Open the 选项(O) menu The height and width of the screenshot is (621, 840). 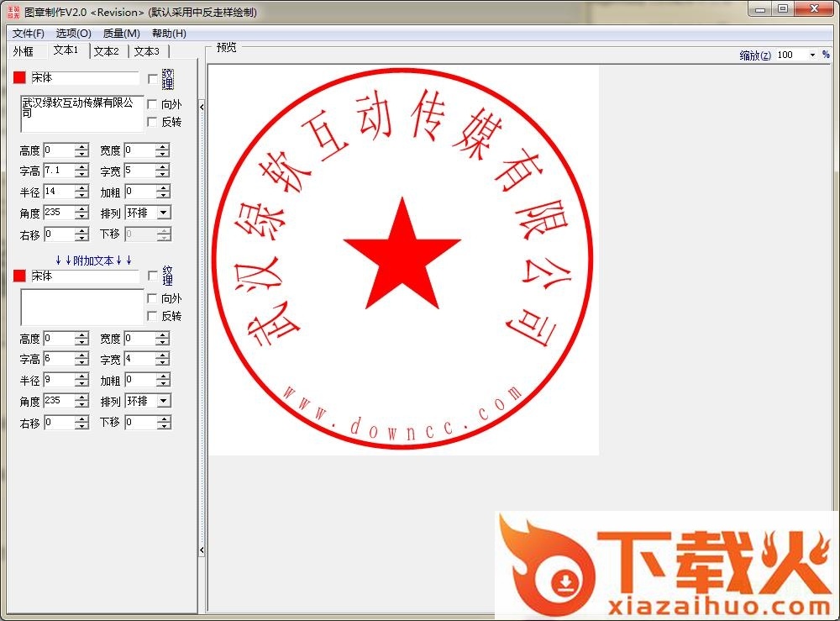point(73,34)
